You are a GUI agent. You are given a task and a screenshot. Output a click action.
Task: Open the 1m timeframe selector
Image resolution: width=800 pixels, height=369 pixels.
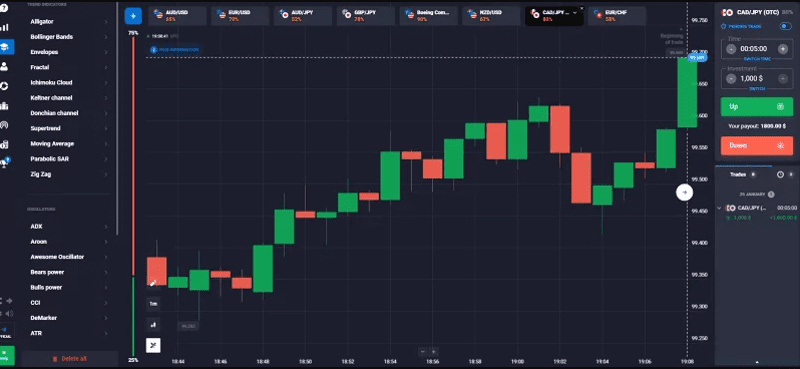tap(153, 304)
